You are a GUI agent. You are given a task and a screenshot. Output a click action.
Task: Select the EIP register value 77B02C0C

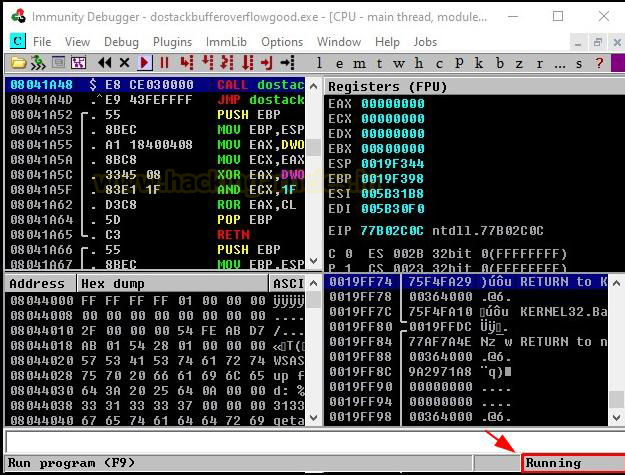coord(392,231)
